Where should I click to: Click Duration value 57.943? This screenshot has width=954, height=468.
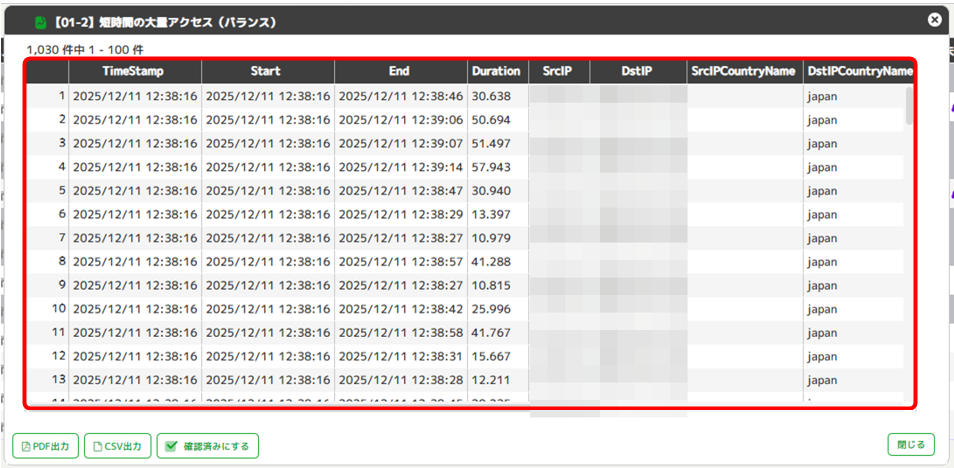click(x=490, y=167)
